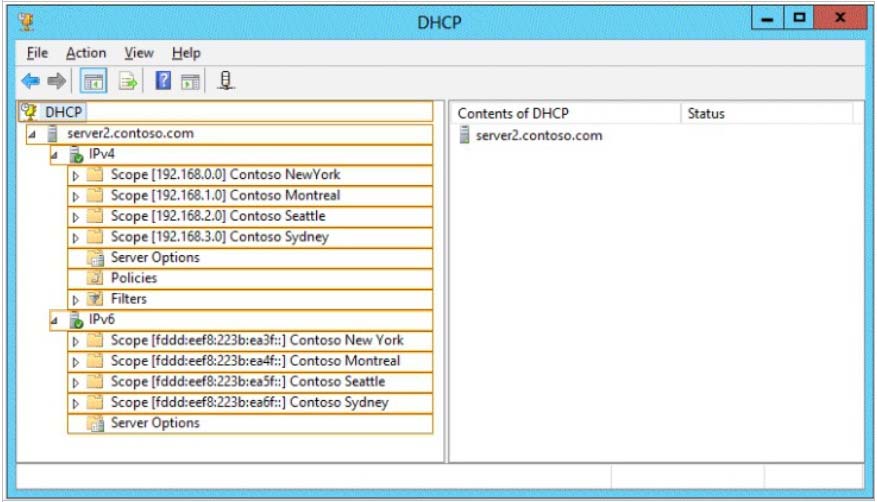The height and width of the screenshot is (502, 877).
Task: Click folder icon of IPv6 Contoso Sydney scope
Action: 95,402
